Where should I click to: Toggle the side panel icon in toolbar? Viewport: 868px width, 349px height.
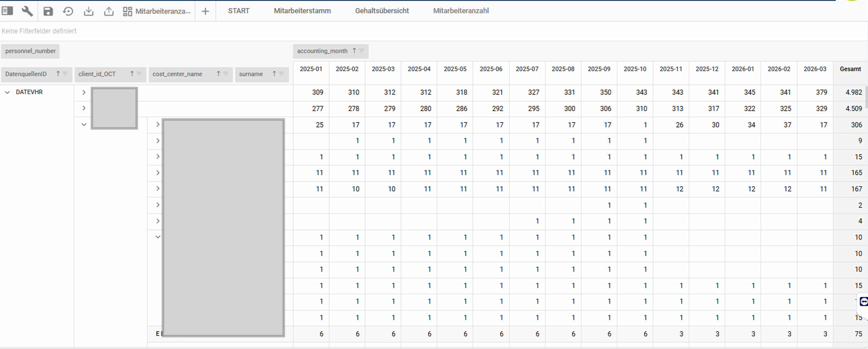[x=7, y=11]
